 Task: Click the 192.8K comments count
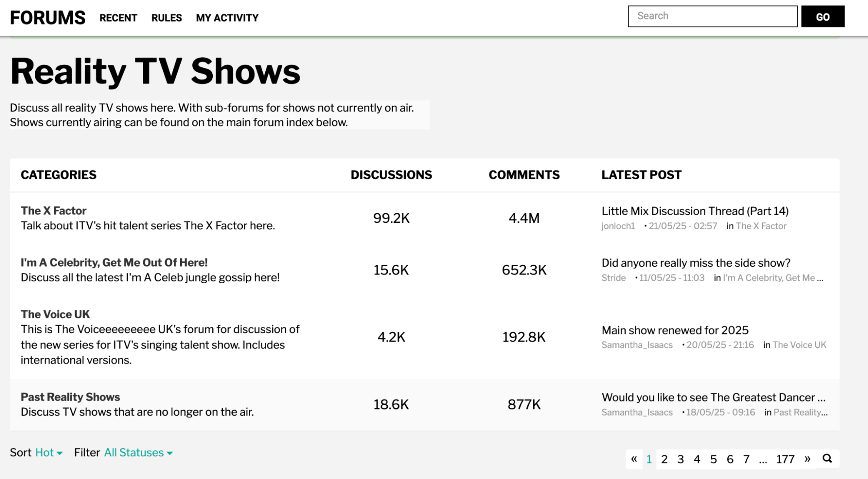[x=524, y=337]
